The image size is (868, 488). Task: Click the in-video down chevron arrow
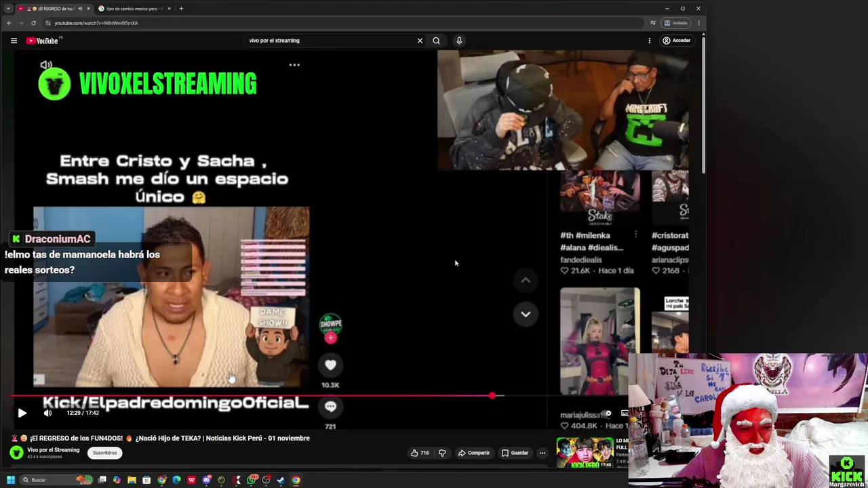(x=526, y=314)
